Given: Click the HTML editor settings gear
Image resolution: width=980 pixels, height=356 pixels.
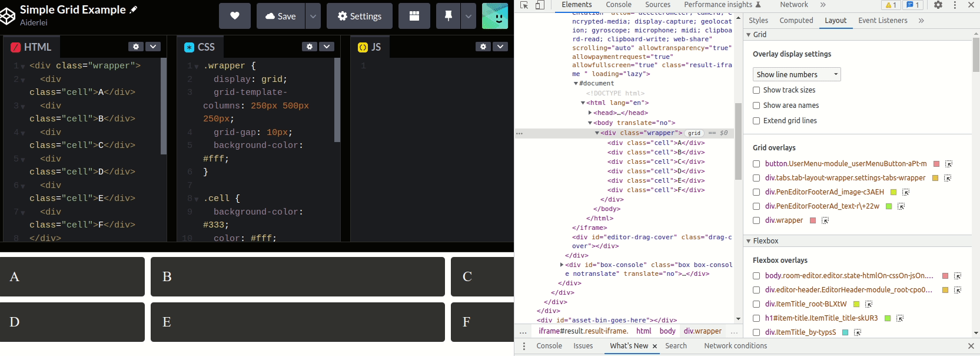Looking at the screenshot, I should pyautogui.click(x=136, y=47).
